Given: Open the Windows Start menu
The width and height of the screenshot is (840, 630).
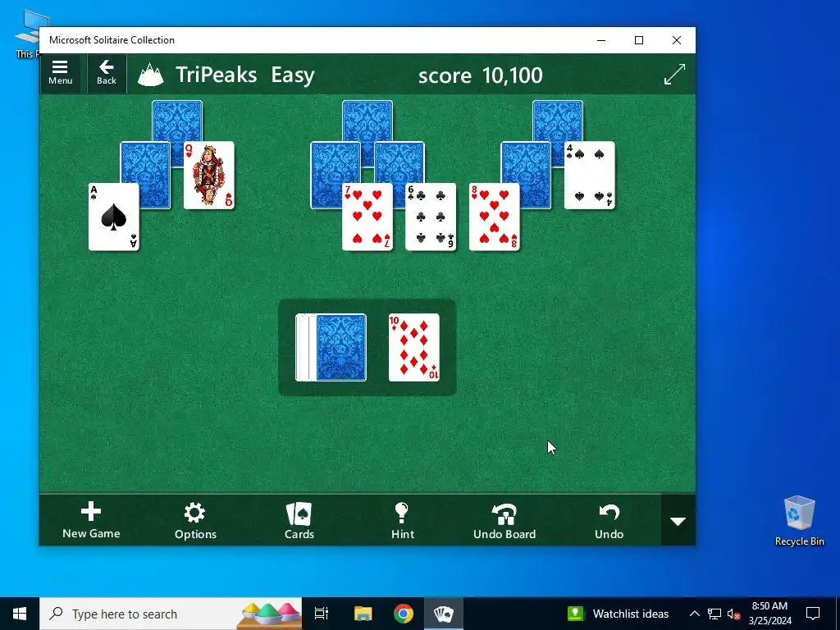Looking at the screenshot, I should tap(20, 614).
